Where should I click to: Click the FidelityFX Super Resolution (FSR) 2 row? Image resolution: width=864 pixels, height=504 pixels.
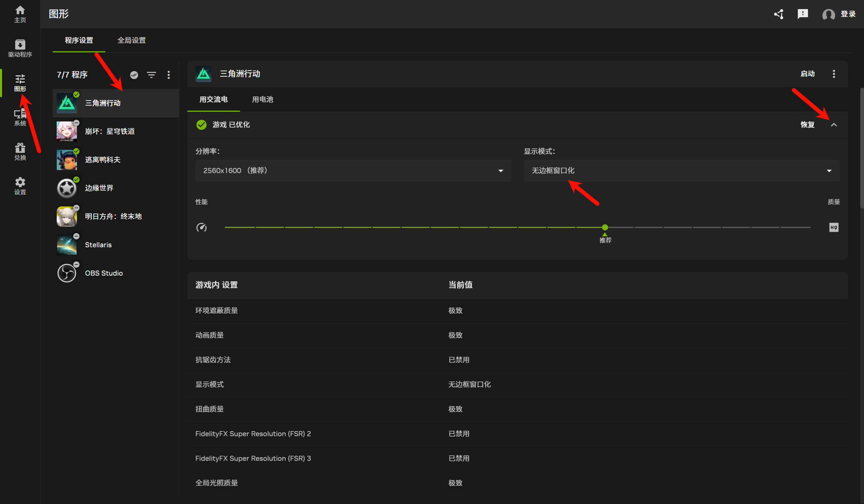click(x=517, y=434)
